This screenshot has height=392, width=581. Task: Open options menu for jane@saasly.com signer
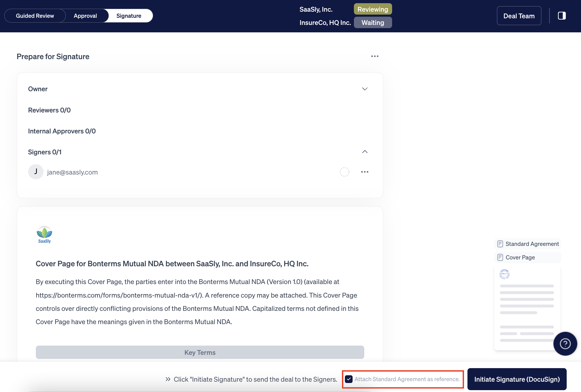pos(365,172)
